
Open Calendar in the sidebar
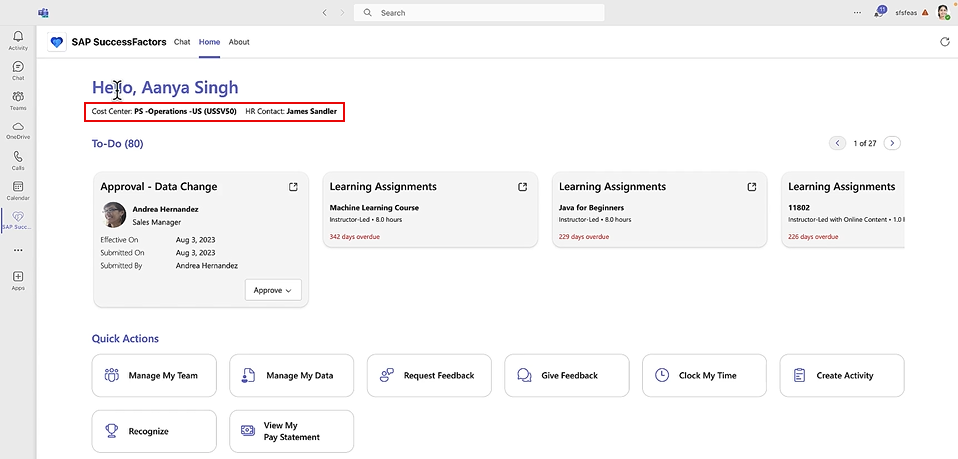coord(18,191)
